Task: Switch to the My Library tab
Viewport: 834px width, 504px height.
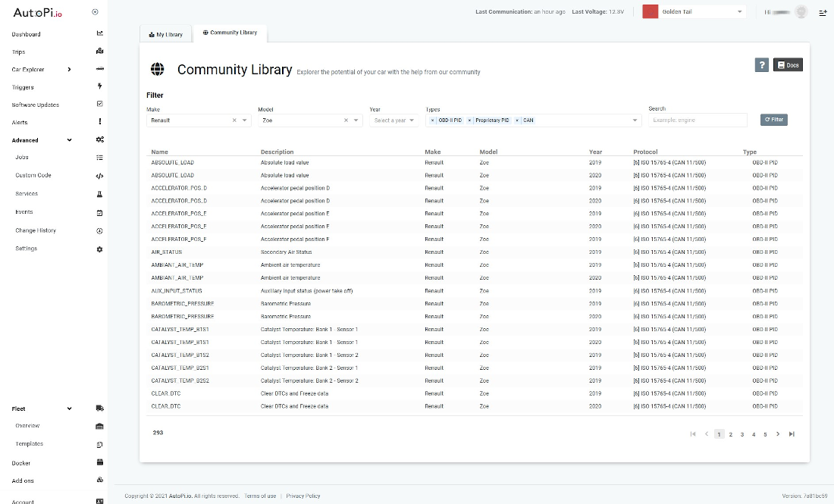Action: point(165,34)
